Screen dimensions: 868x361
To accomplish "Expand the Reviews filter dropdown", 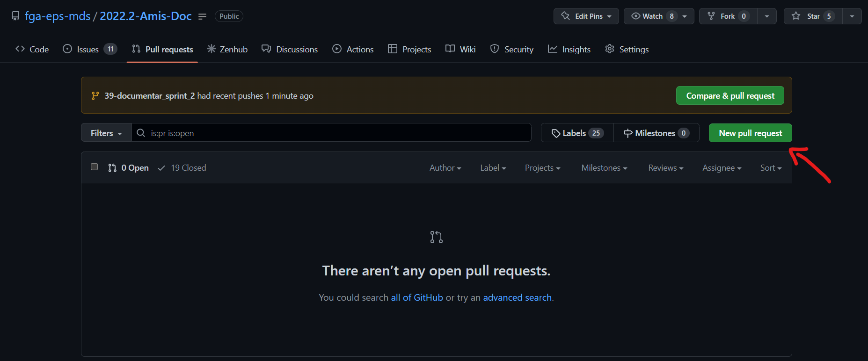I will pos(666,167).
